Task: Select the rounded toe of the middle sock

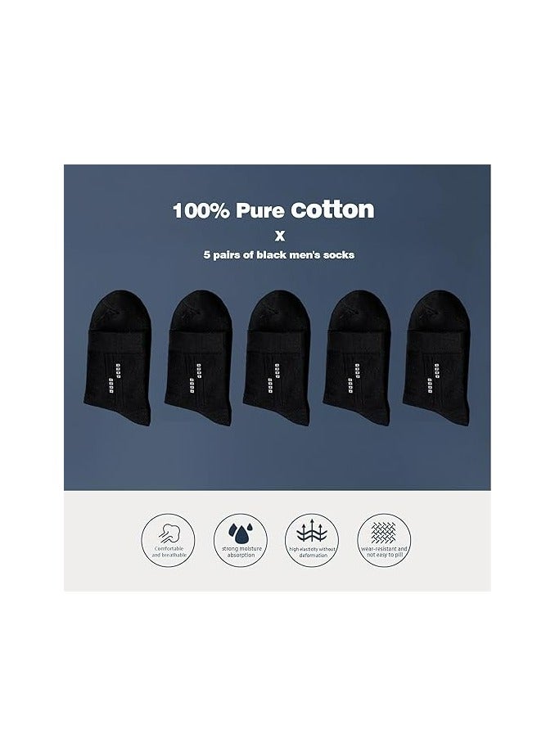Action: click(x=278, y=308)
